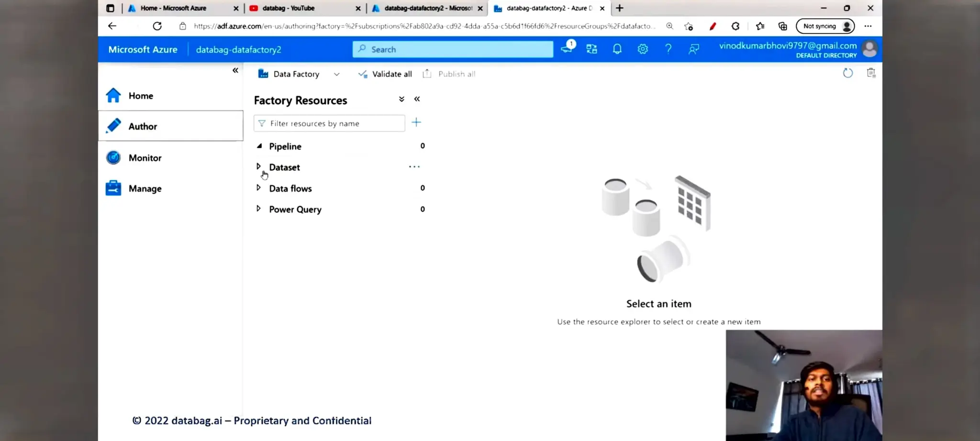Expand all Factory Resources groups
The width and height of the screenshot is (980, 441).
pos(401,99)
